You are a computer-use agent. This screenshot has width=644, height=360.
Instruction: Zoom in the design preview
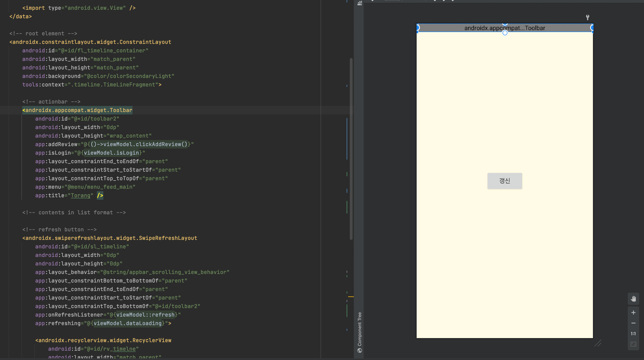[x=633, y=313]
